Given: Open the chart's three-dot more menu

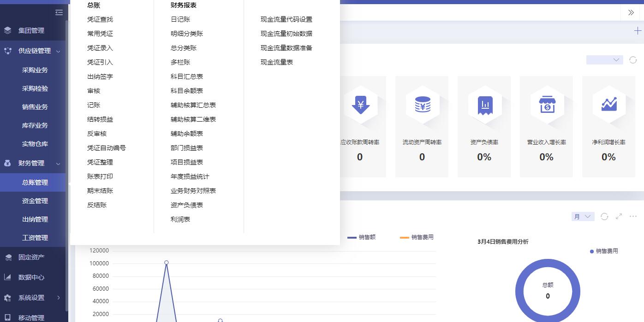Looking at the screenshot, I should [633, 217].
